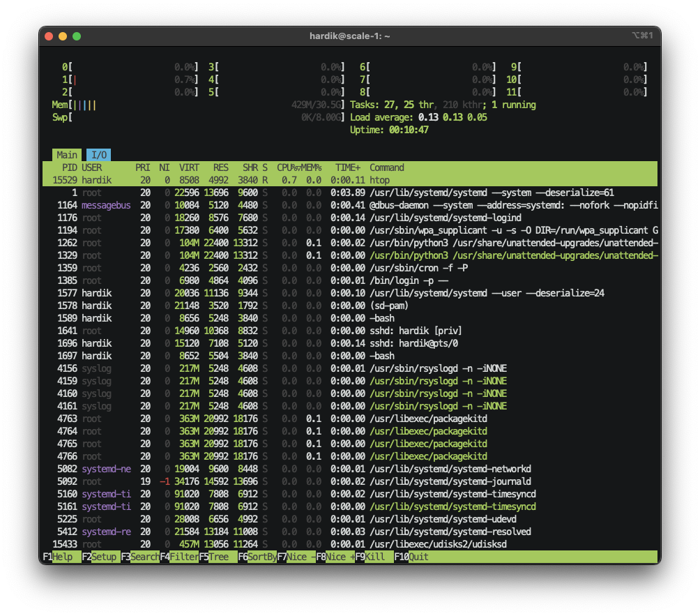Sort by the PID column header

(69, 167)
